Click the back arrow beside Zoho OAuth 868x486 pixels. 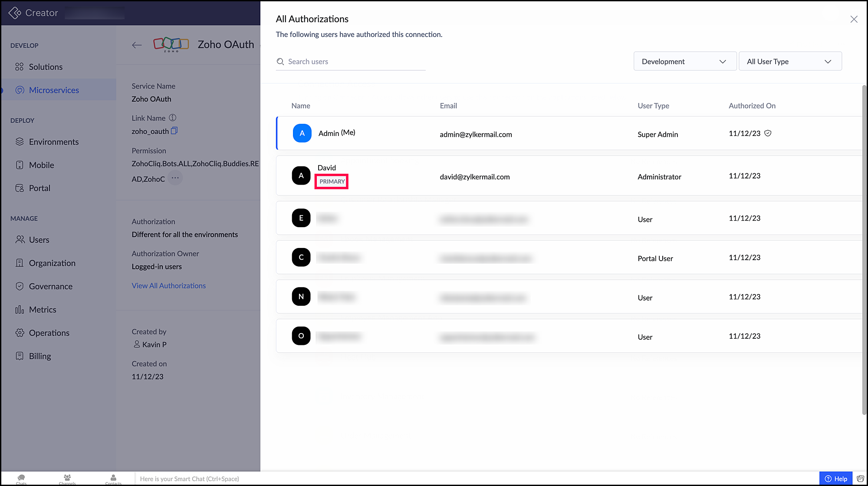[x=137, y=45]
